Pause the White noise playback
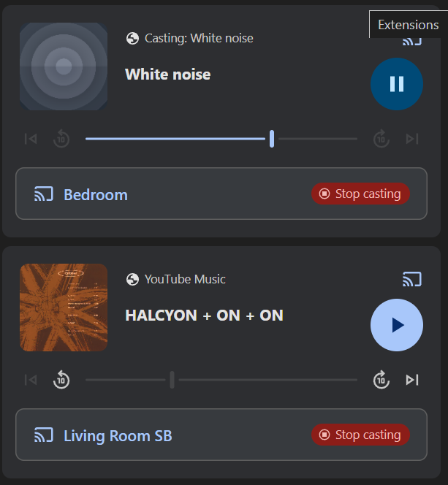The image size is (448, 485). [397, 84]
